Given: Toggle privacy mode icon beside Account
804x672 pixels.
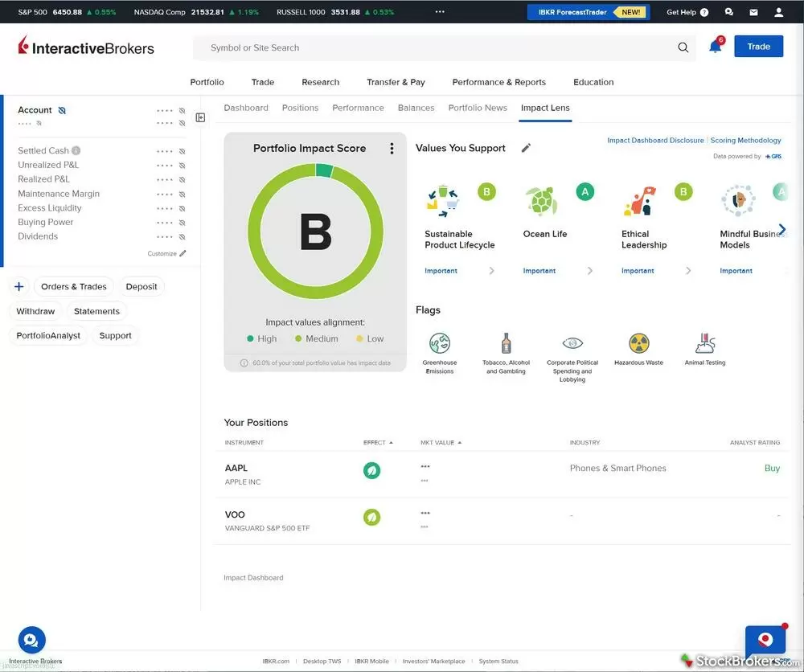Looking at the screenshot, I should (x=62, y=110).
